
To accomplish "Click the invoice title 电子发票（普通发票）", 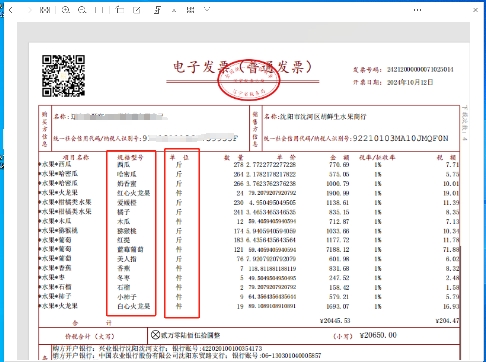I will (243, 67).
